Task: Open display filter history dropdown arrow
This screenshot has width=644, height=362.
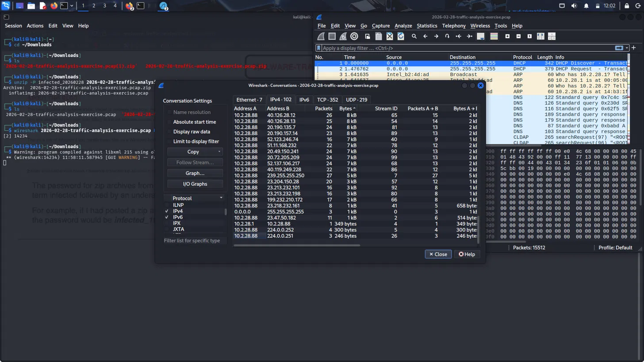Action: 626,48
